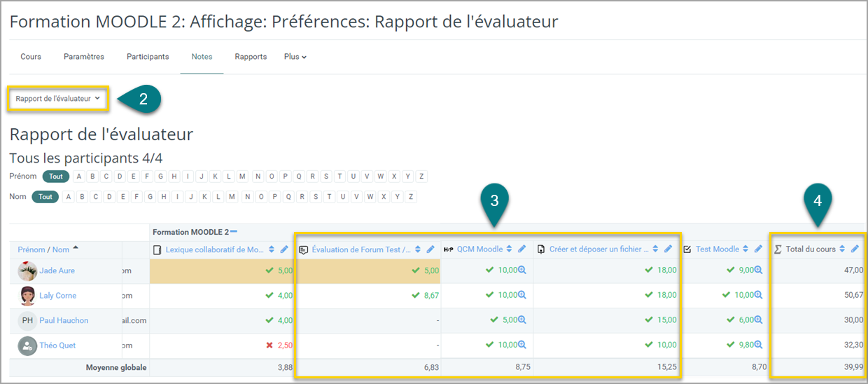Viewport: 868px width, 384px height.
Task: Open magnifier for Jade Aure's Test Moodle 9,00
Action: pyautogui.click(x=758, y=270)
